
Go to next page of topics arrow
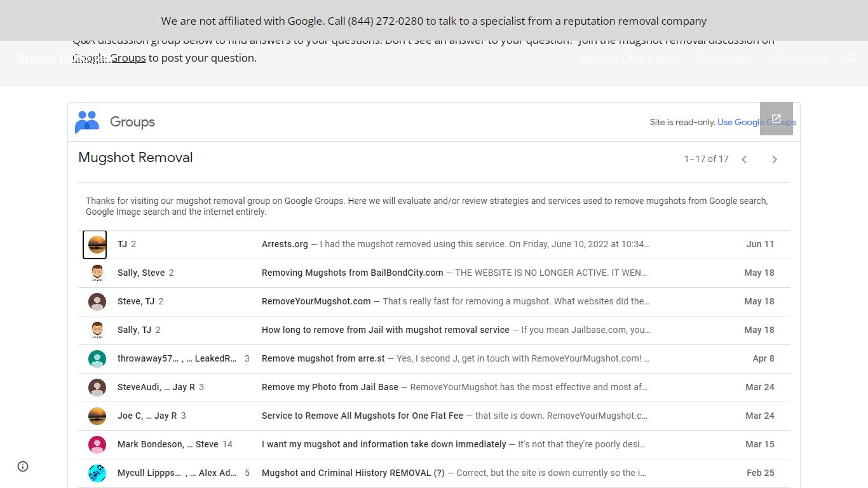[x=775, y=159]
